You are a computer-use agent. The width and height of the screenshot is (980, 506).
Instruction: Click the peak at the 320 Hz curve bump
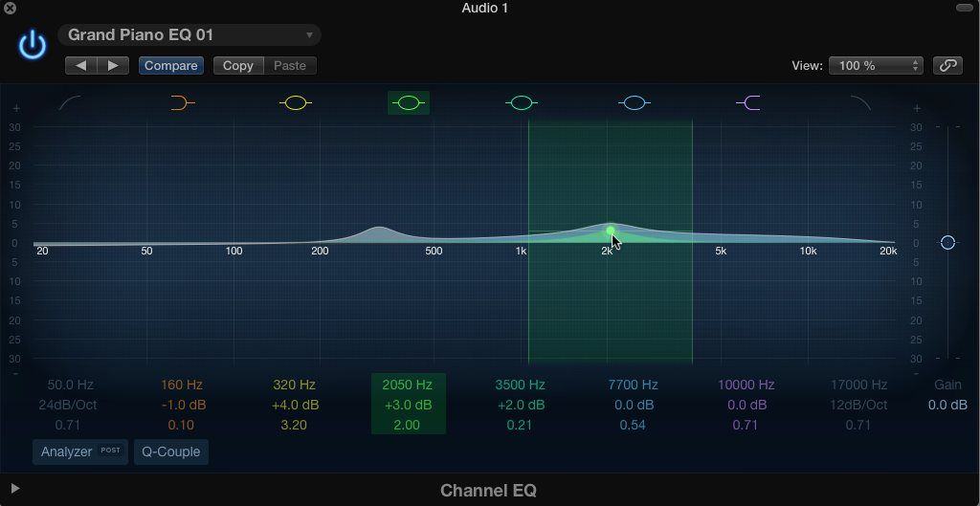point(379,228)
